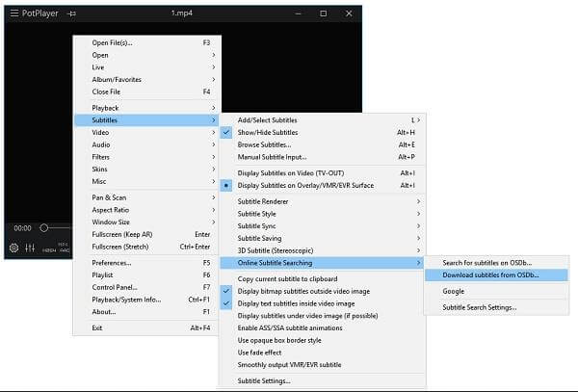Expand the Playback submenu
Screen dimensions: 578x392
[x=147, y=108]
